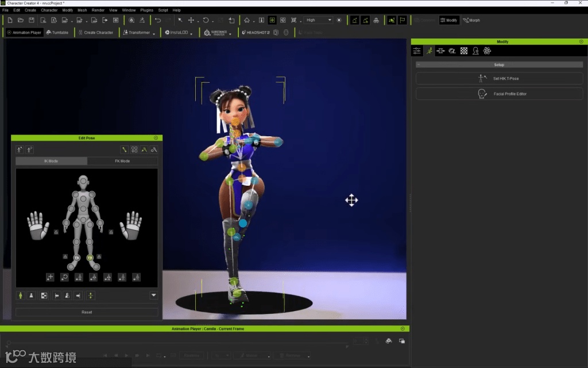Screen dimensions: 588x368
Task: Click the Headshot 2 plugin button
Action: coord(256,33)
